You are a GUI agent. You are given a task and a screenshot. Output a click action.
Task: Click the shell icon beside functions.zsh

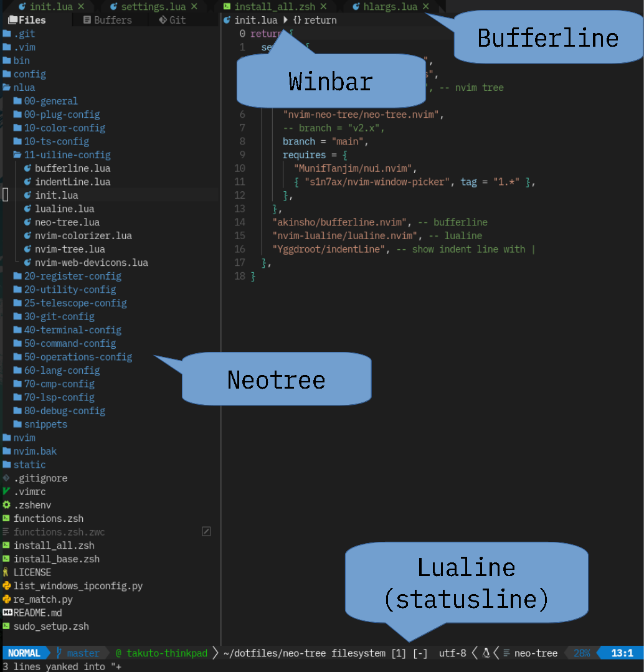point(6,518)
